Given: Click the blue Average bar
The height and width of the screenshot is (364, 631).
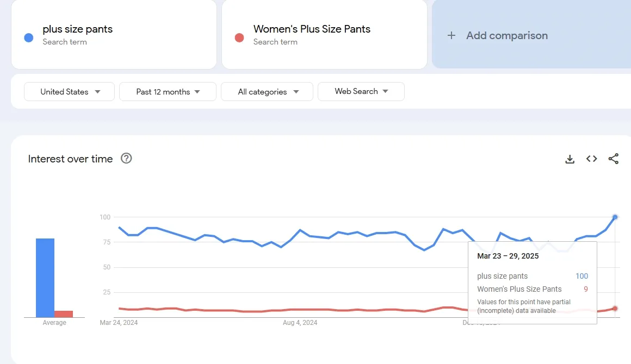Looking at the screenshot, I should coord(45,278).
